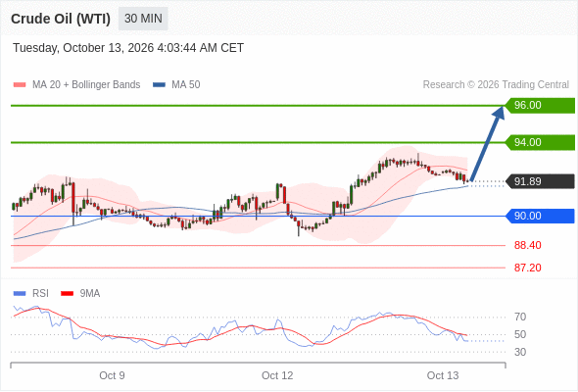Click the 88.40 red support value
Screen dimensions: 578x392
[x=527, y=245]
